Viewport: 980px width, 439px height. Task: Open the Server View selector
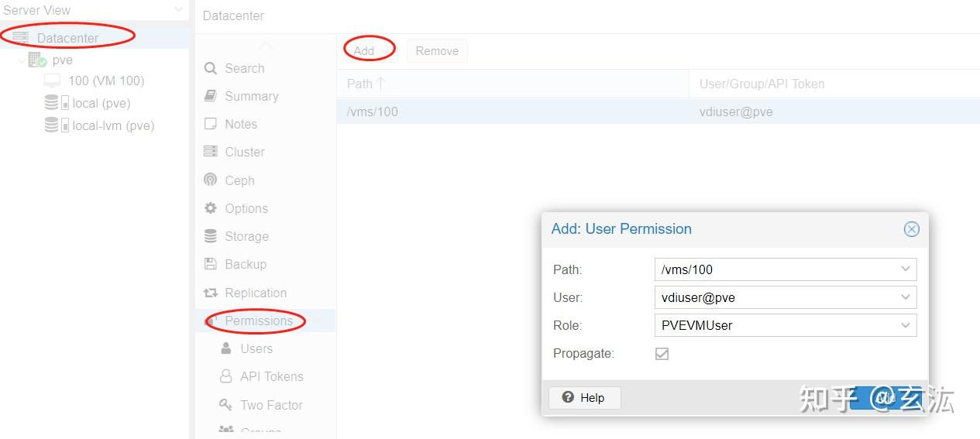pyautogui.click(x=179, y=10)
